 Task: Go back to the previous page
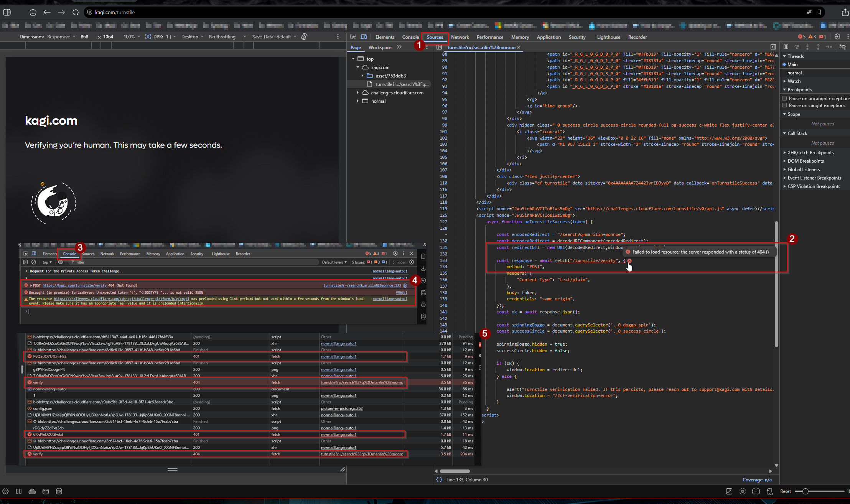click(47, 12)
